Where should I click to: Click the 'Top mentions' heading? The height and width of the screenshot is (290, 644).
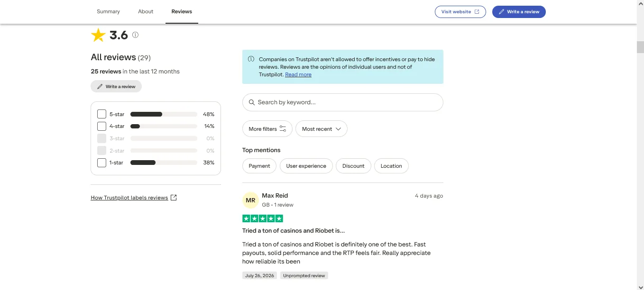pos(261,150)
